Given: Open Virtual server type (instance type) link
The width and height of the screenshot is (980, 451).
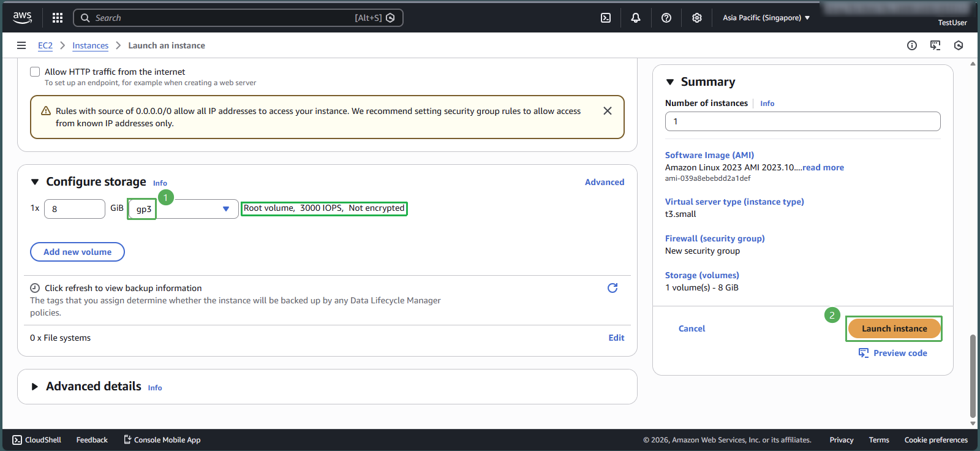Looking at the screenshot, I should tap(734, 202).
